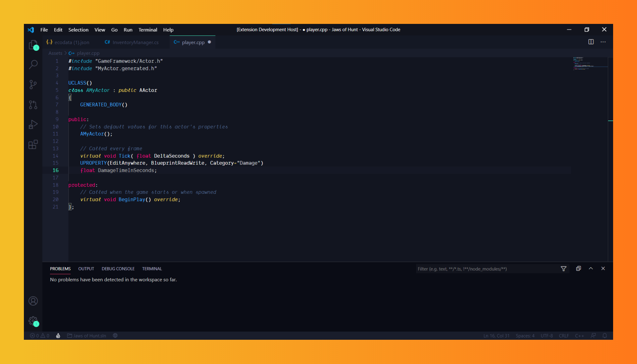Open the Manage gear menu
This screenshot has width=637, height=364.
tap(33, 321)
